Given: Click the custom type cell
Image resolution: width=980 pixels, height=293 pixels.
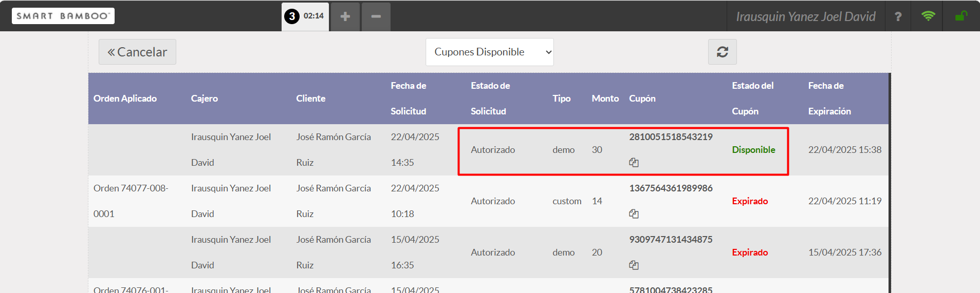Looking at the screenshot, I should point(567,201).
